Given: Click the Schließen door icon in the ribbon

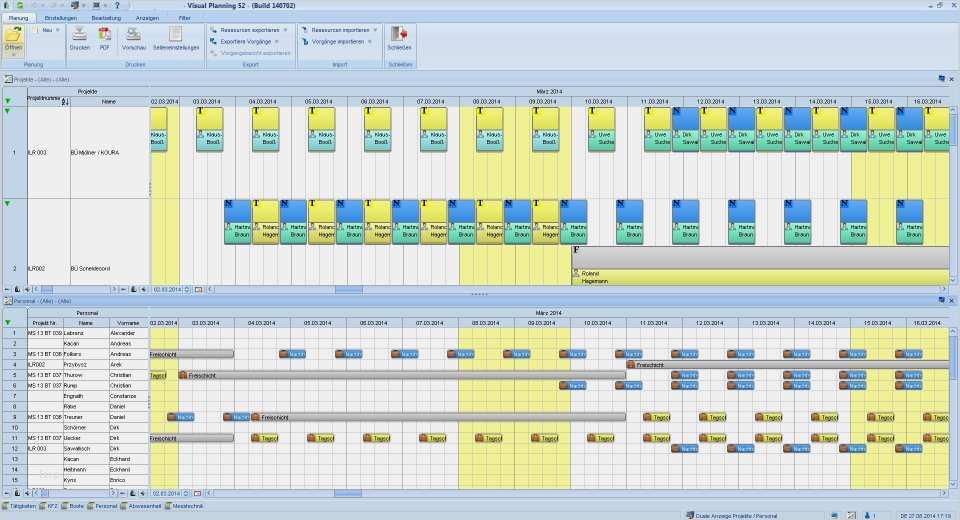Looking at the screenshot, I should [x=399, y=34].
